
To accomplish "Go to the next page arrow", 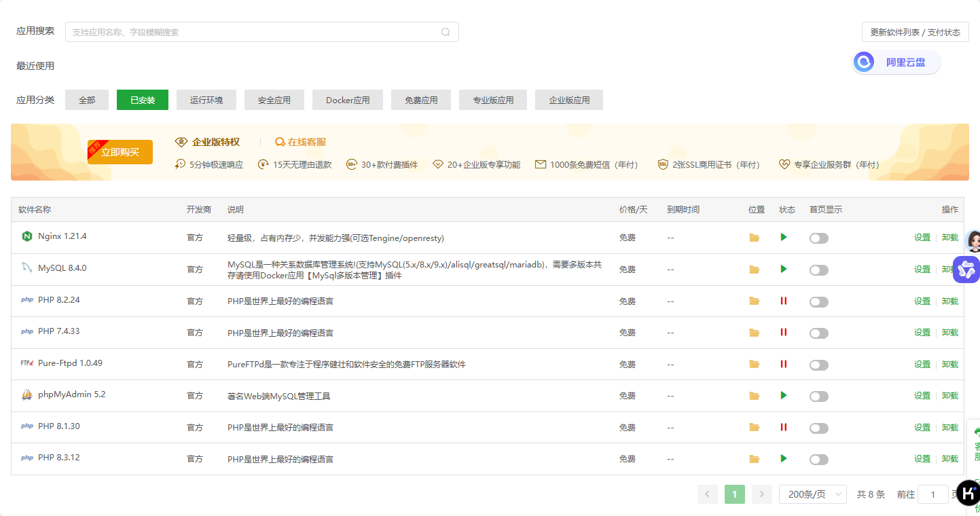I will [x=762, y=494].
